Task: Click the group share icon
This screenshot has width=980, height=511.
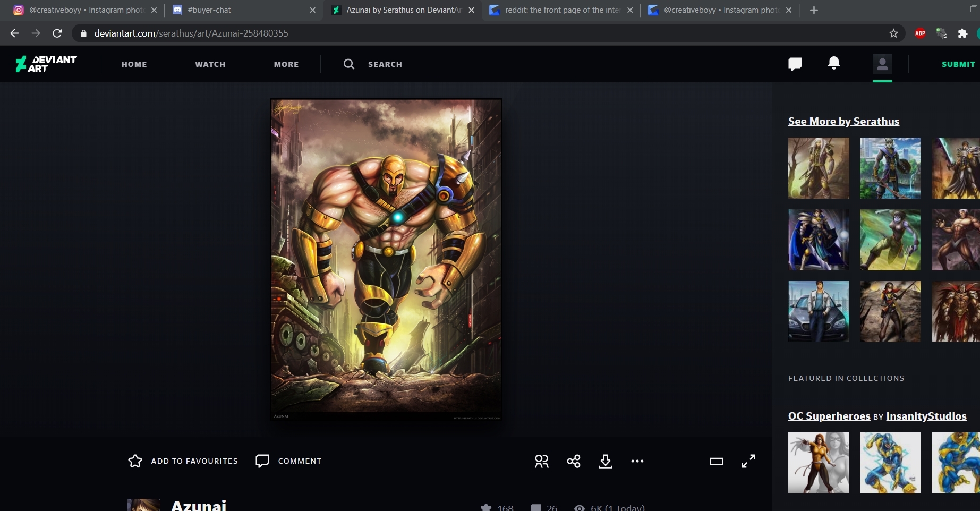Action: 541,461
